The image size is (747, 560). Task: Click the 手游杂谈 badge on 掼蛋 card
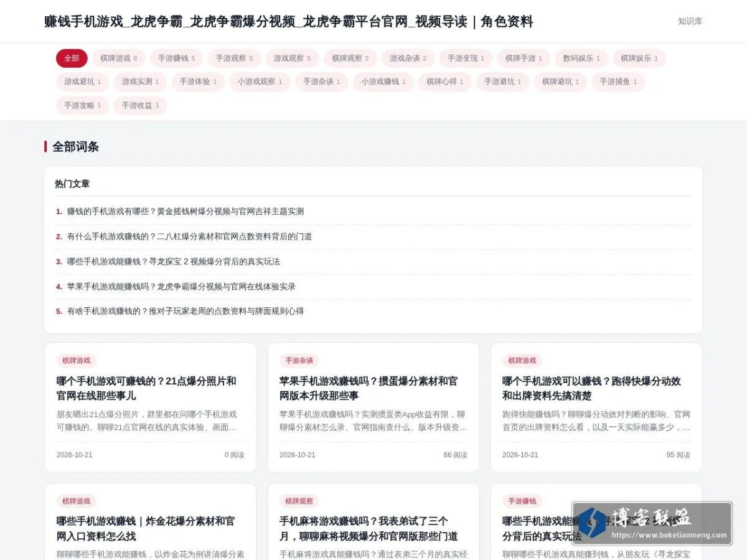tap(299, 361)
